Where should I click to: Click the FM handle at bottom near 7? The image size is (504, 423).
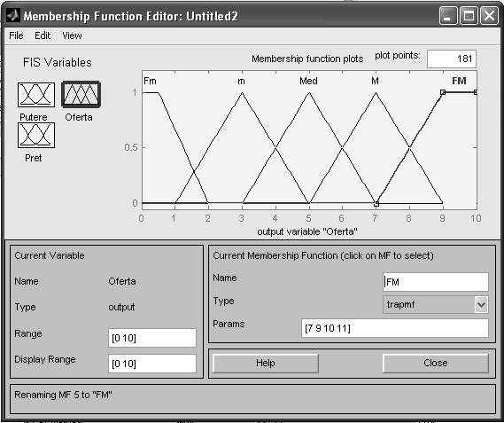click(376, 204)
